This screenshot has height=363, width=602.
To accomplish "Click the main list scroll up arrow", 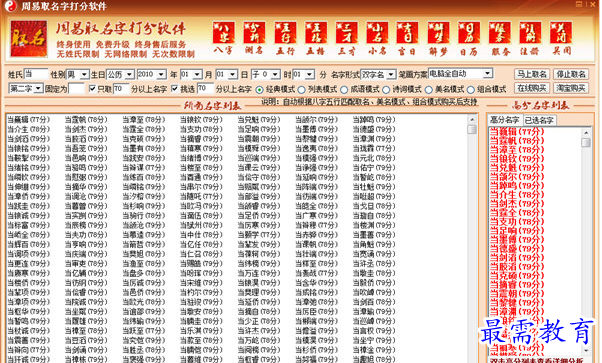I will (472, 119).
